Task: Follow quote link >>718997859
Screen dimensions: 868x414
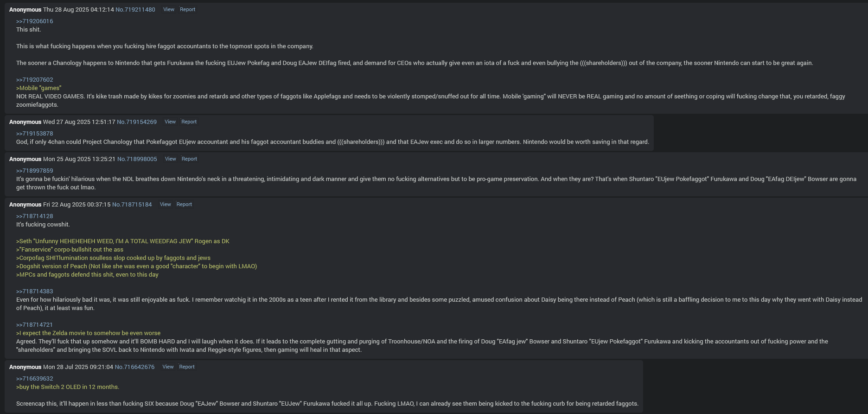Action: [34, 171]
